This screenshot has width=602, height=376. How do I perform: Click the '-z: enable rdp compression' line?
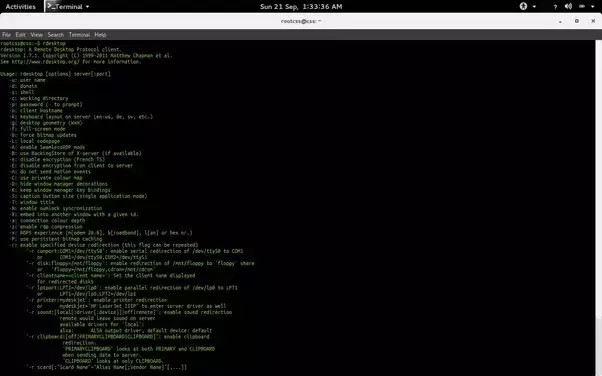pos(46,227)
